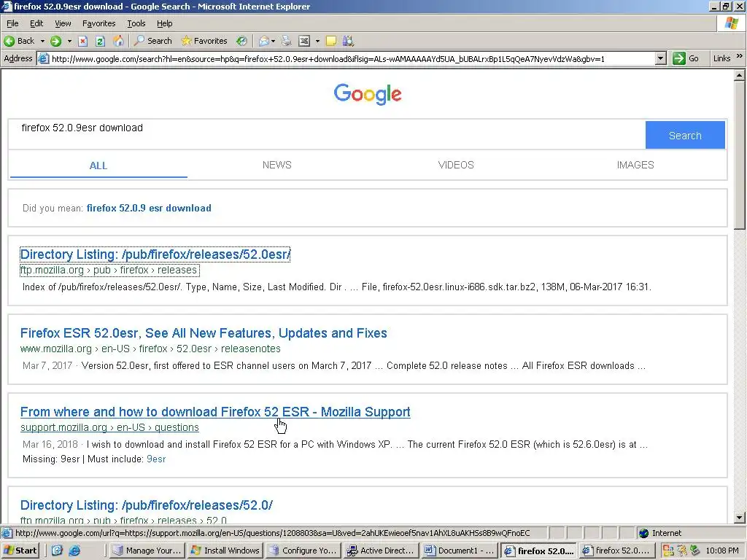The height and width of the screenshot is (560, 747).
Task: Click the Back navigation arrow icon
Action: [x=9, y=41]
